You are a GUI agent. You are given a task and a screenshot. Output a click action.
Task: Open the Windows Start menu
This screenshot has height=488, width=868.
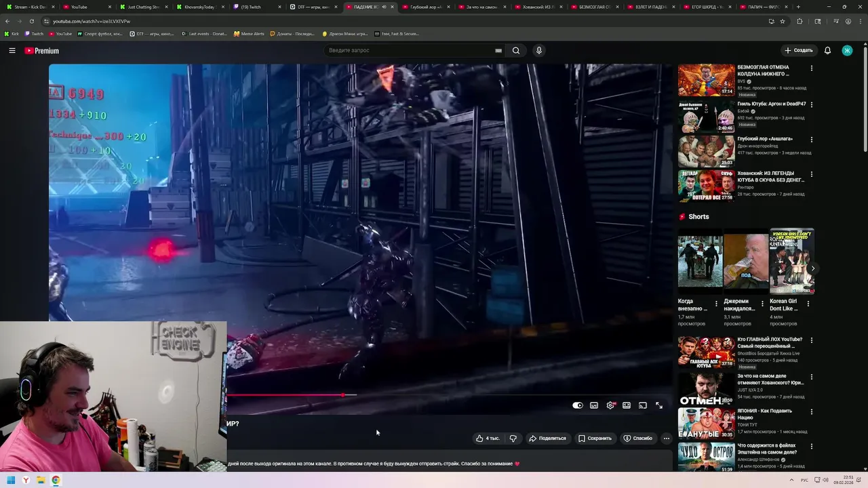point(11,481)
